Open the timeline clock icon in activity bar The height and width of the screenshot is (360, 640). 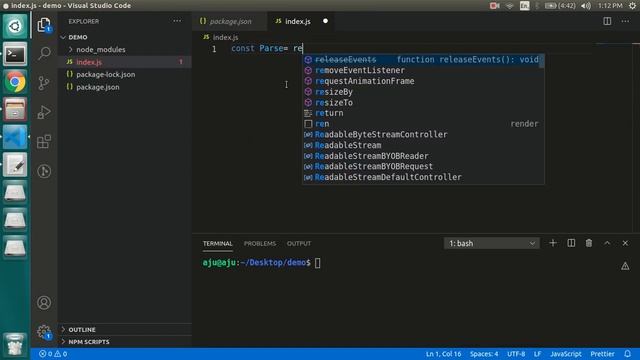pyautogui.click(x=44, y=171)
